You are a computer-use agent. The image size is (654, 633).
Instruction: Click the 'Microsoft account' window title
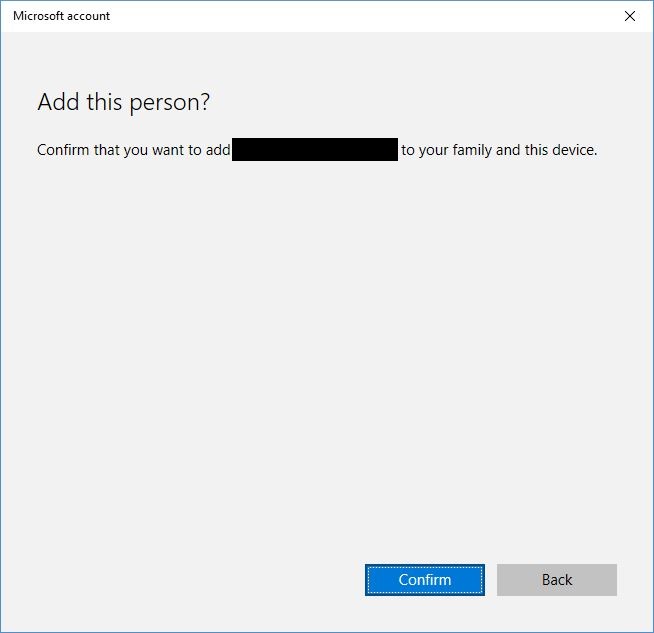click(61, 16)
